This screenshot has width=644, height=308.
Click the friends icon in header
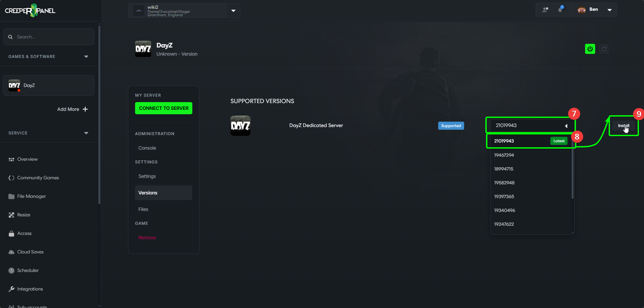(545, 10)
